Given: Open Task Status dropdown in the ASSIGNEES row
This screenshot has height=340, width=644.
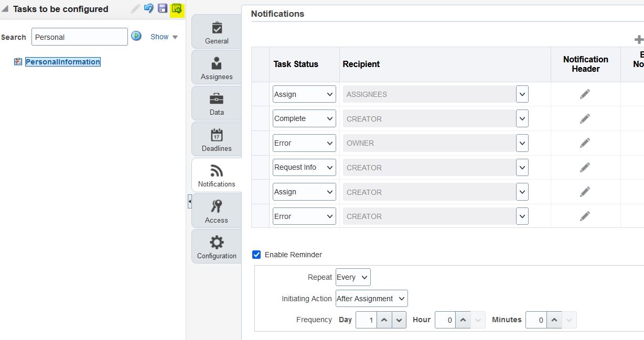Looking at the screenshot, I should click(304, 94).
